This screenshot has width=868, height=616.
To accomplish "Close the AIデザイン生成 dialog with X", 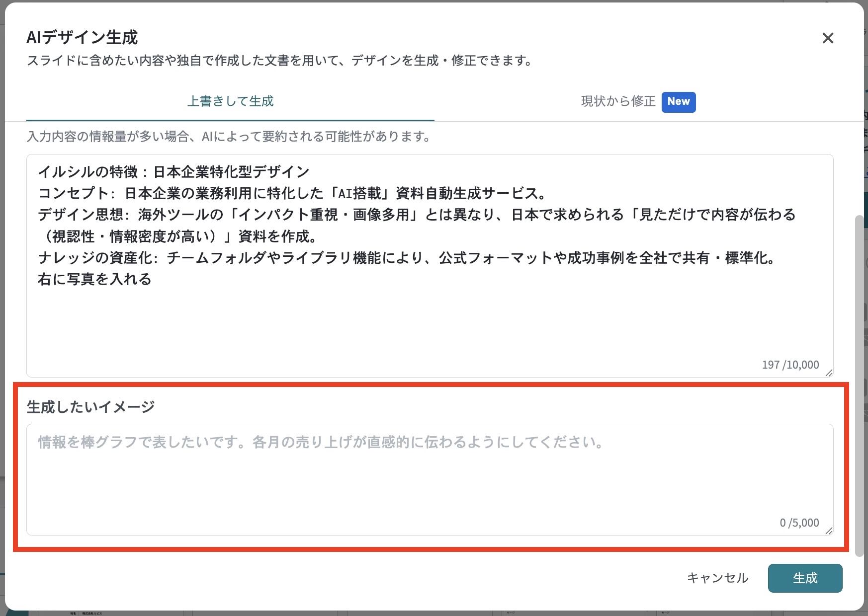I will click(828, 38).
